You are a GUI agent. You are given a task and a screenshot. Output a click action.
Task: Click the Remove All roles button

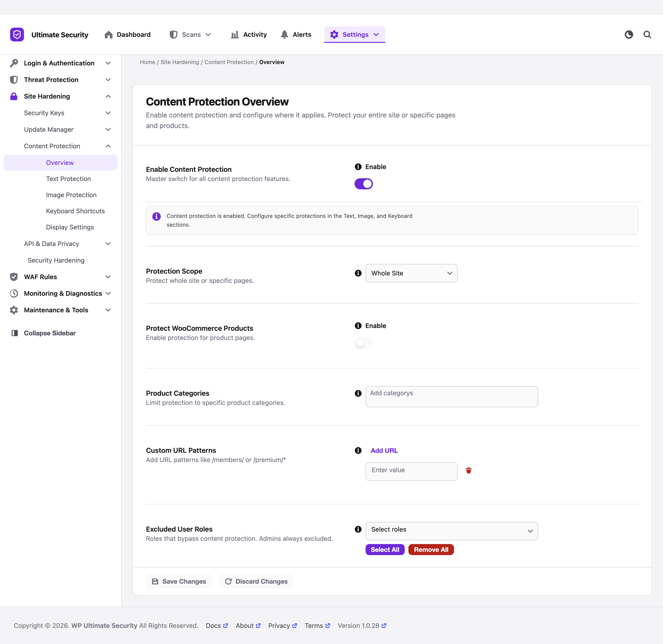pyautogui.click(x=431, y=550)
